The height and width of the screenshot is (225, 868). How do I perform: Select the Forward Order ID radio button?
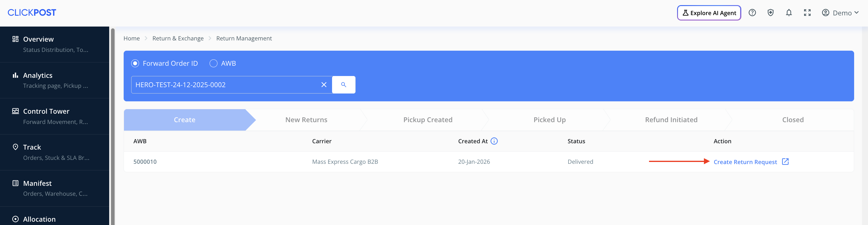click(x=135, y=63)
